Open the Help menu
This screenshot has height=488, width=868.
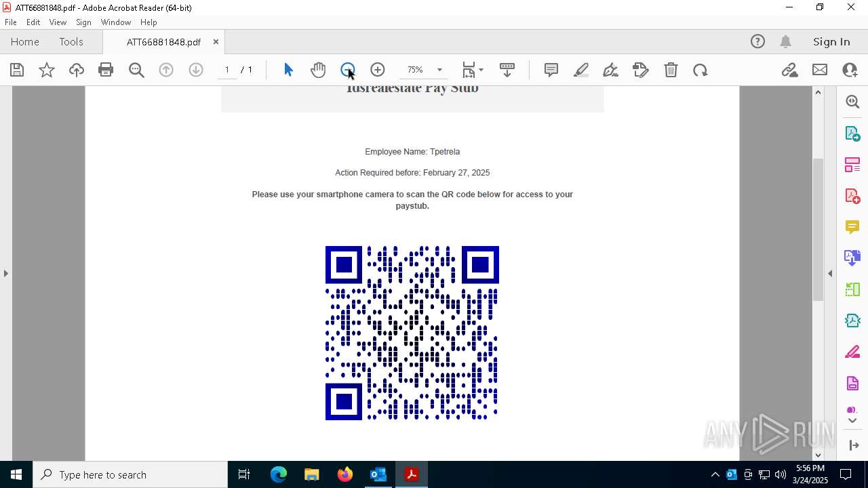pyautogui.click(x=149, y=22)
